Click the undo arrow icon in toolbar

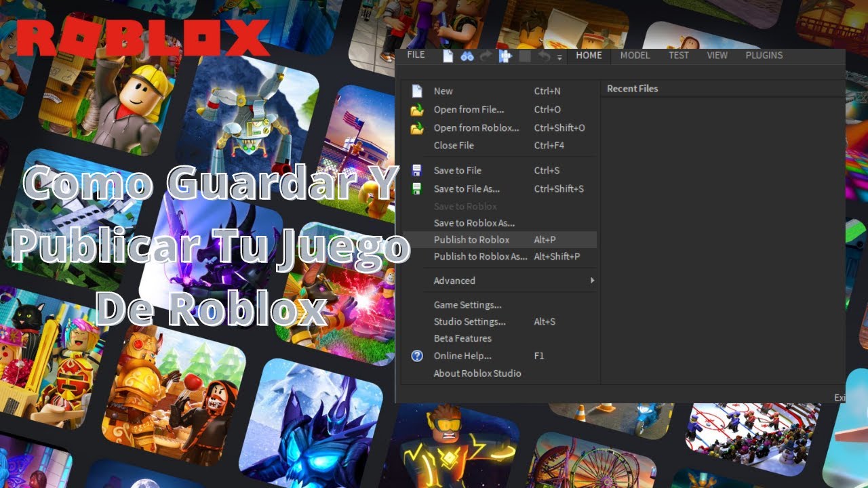[543, 56]
